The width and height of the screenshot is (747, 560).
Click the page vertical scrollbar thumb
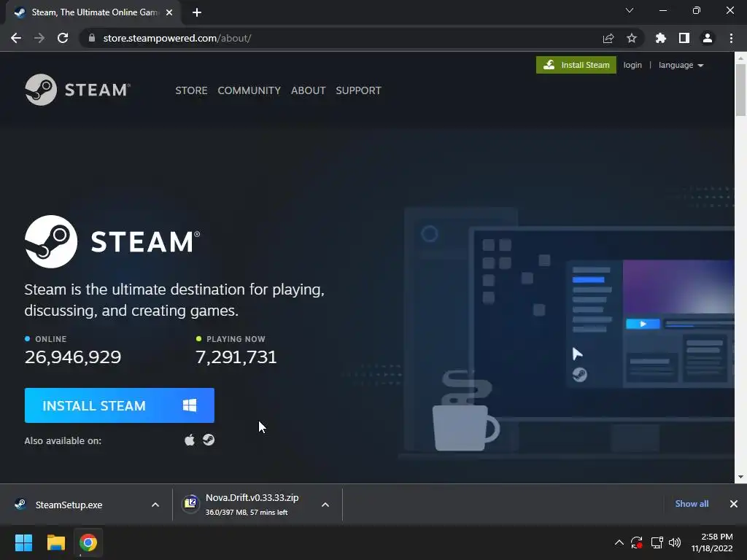point(740,90)
